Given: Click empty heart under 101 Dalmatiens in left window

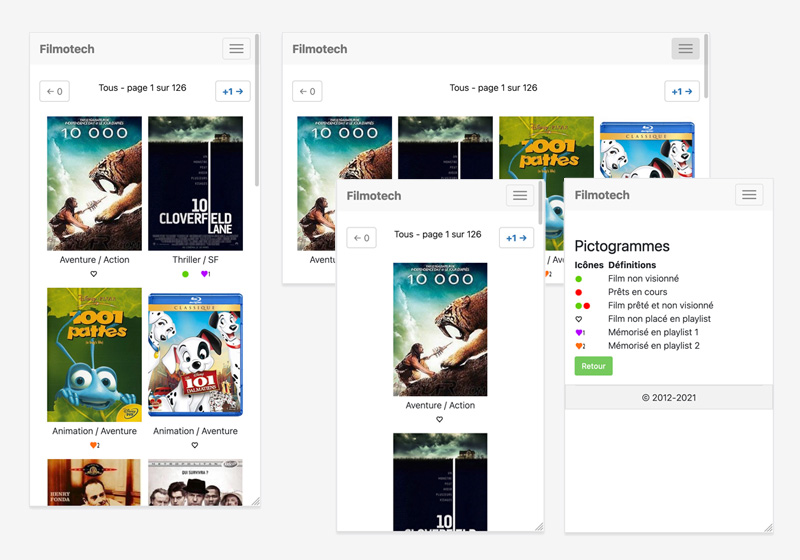Looking at the screenshot, I should [194, 445].
